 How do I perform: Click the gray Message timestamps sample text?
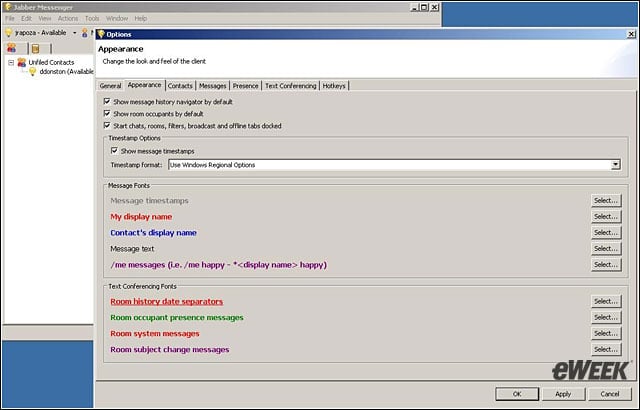click(x=149, y=200)
